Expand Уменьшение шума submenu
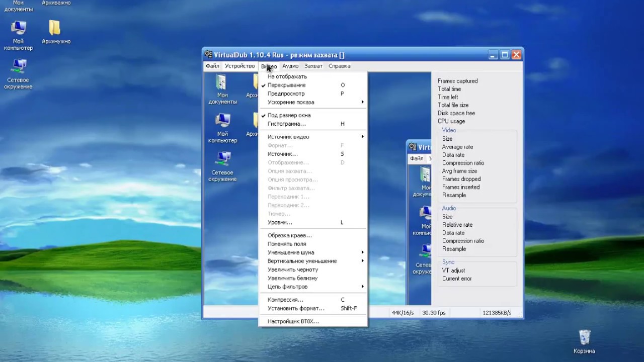Viewport: 644px width, 362px height. pyautogui.click(x=312, y=252)
